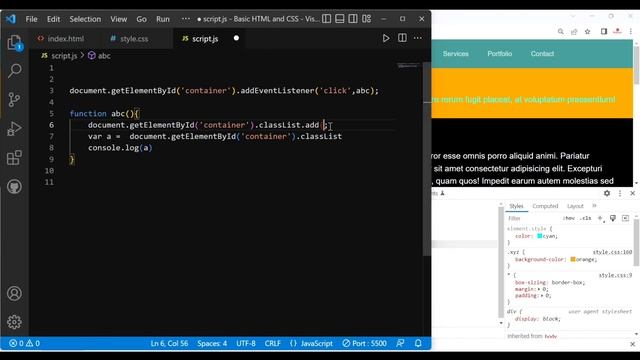Viewport: 640px width, 360px height.
Task: Click the Styles Filter input field
Action: (x=533, y=218)
